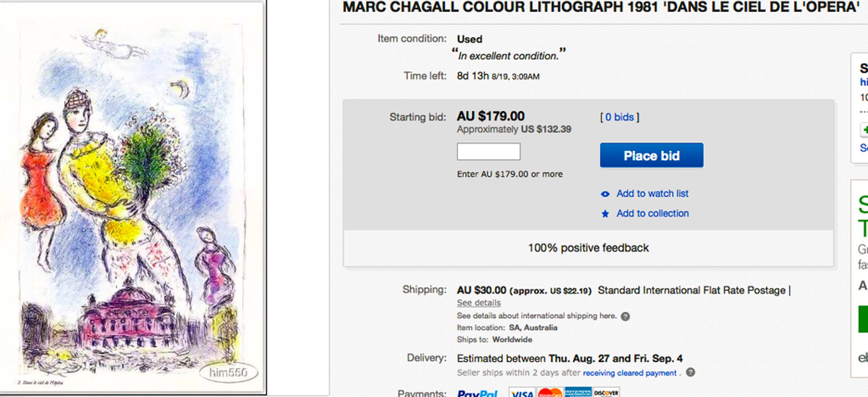
Task: Click the star icon beside Add to collection
Action: 605,214
